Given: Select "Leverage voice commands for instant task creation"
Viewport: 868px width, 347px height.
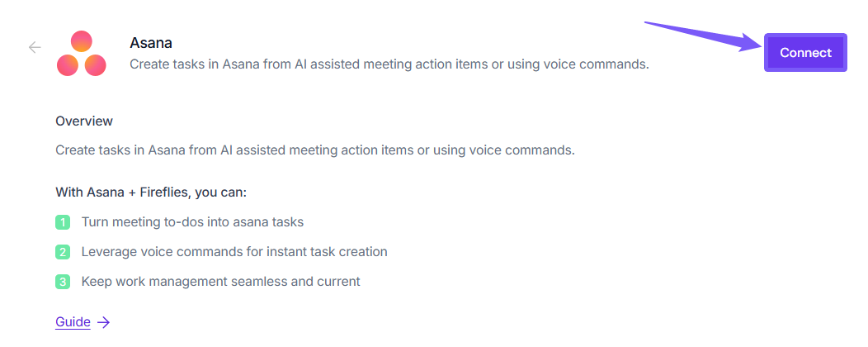Looking at the screenshot, I should [234, 252].
